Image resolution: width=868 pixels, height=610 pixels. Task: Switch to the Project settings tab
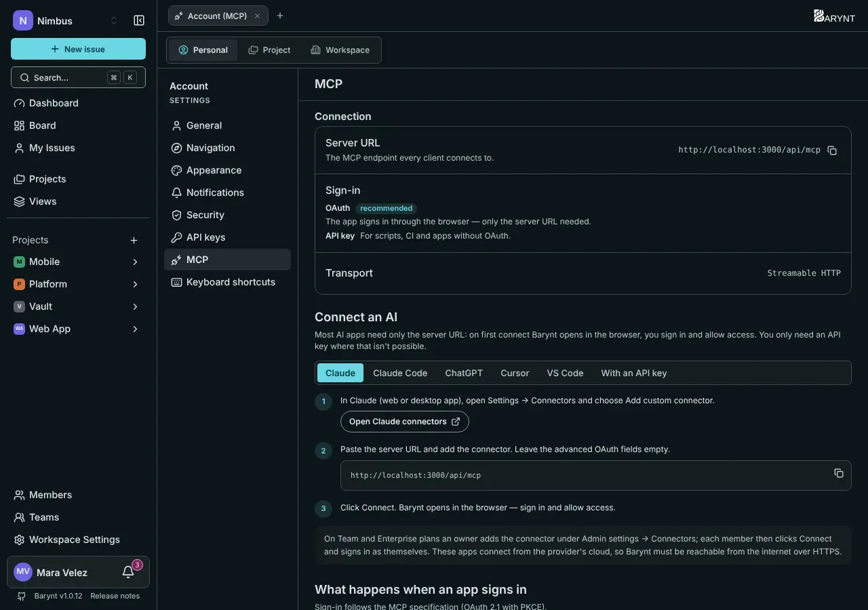click(269, 50)
